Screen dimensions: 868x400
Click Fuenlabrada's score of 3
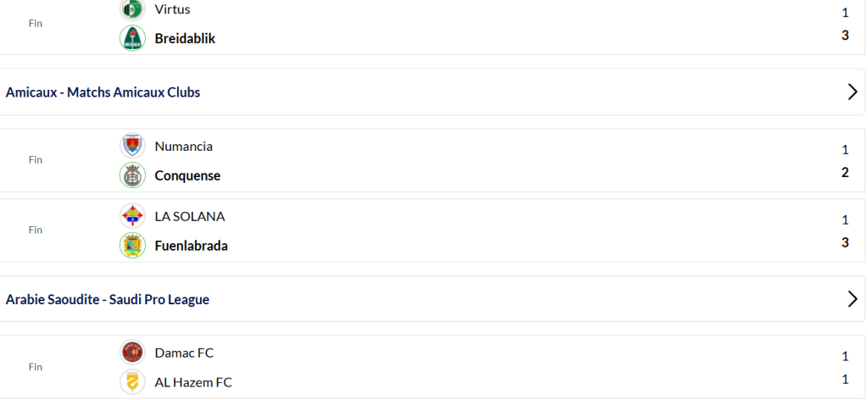click(845, 242)
